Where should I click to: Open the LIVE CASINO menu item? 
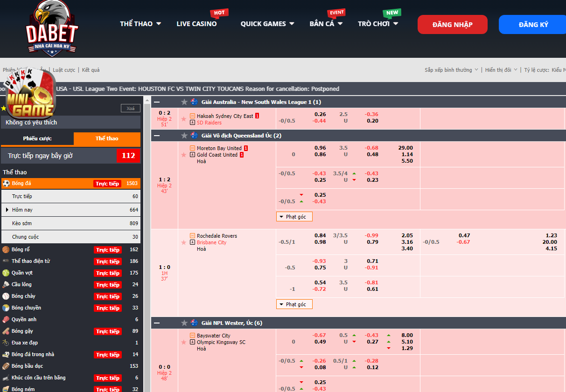(196, 24)
